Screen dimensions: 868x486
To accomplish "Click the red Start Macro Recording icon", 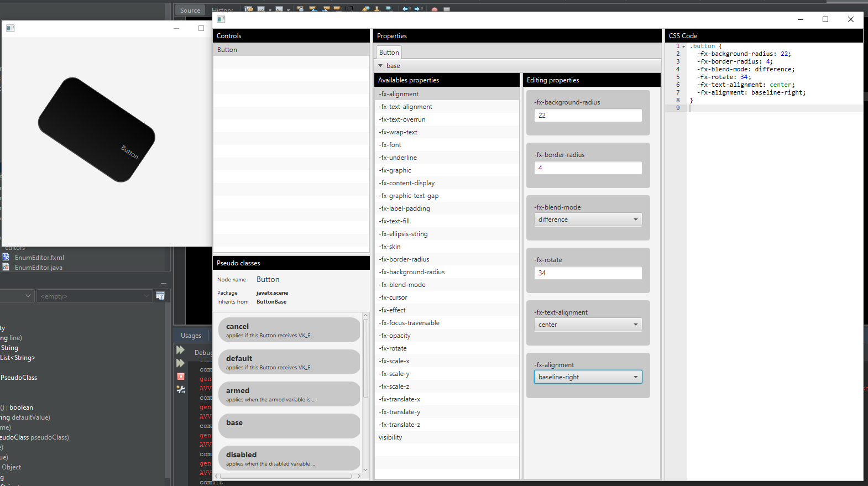I will coord(435,9).
